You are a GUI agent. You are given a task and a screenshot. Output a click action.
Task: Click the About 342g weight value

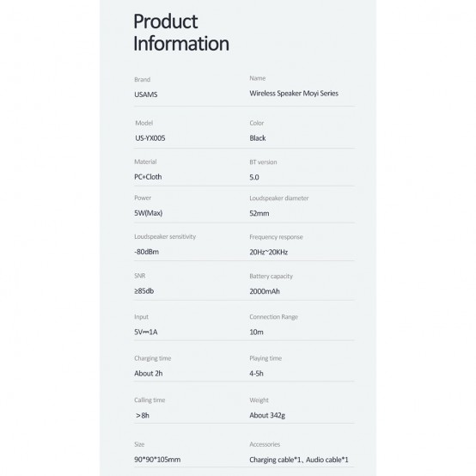tap(267, 415)
